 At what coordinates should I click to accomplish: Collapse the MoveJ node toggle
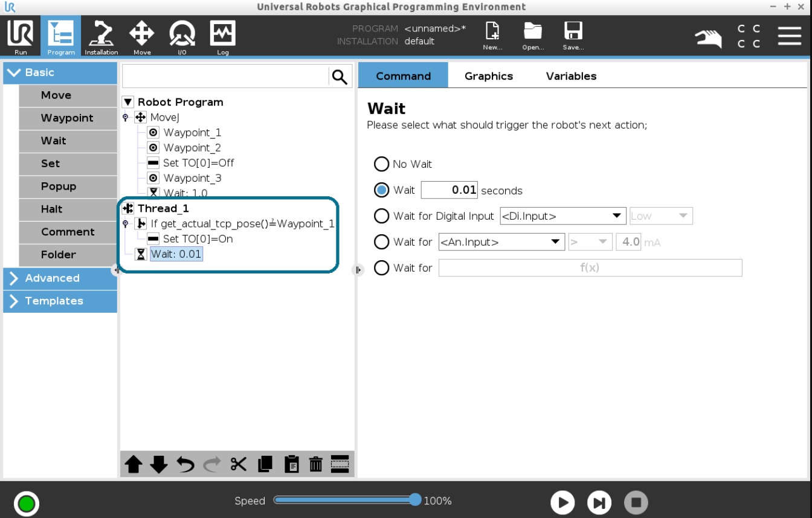pos(126,117)
